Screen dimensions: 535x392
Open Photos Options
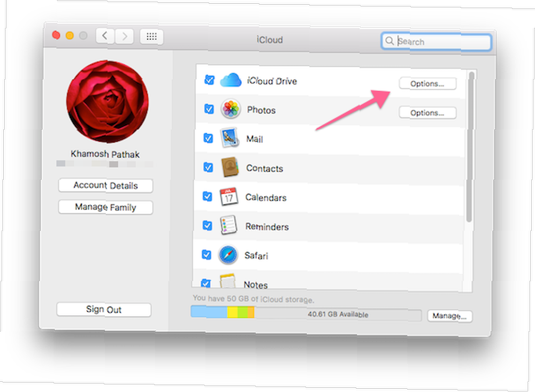(x=427, y=113)
